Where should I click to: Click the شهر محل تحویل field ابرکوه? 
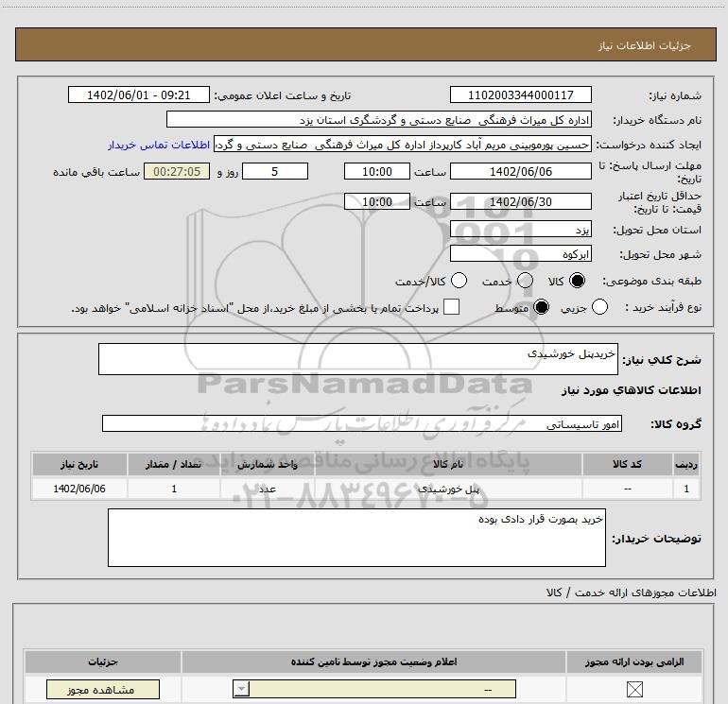tap(520, 254)
